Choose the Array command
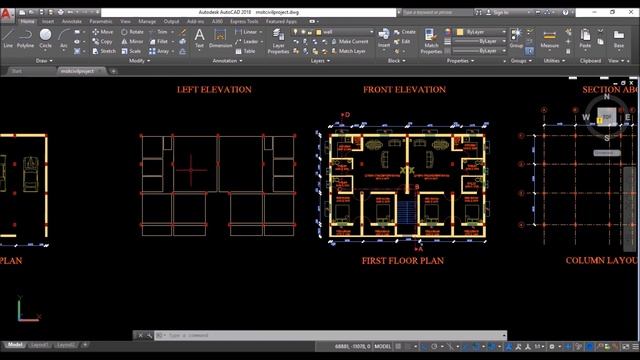This screenshot has height=360, width=640. coord(159,51)
